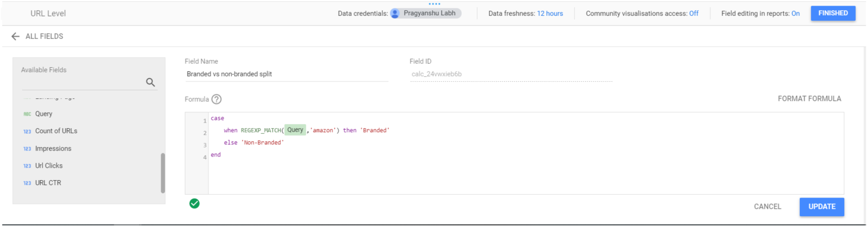868x227 pixels.
Task: Open the Formula help question mark
Action: (x=216, y=99)
